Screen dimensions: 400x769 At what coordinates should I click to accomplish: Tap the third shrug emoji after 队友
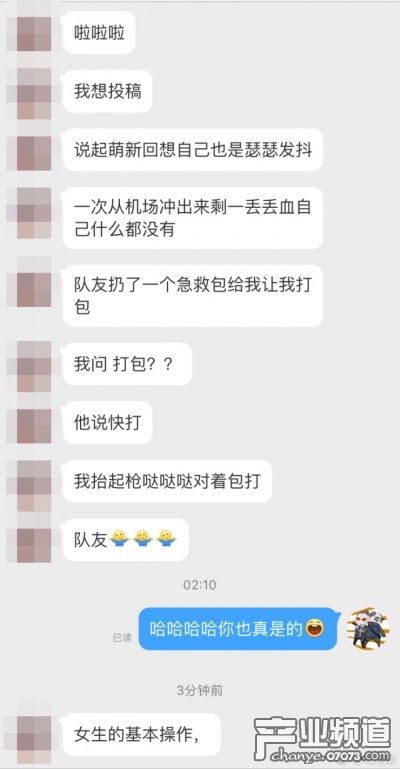tap(166, 538)
